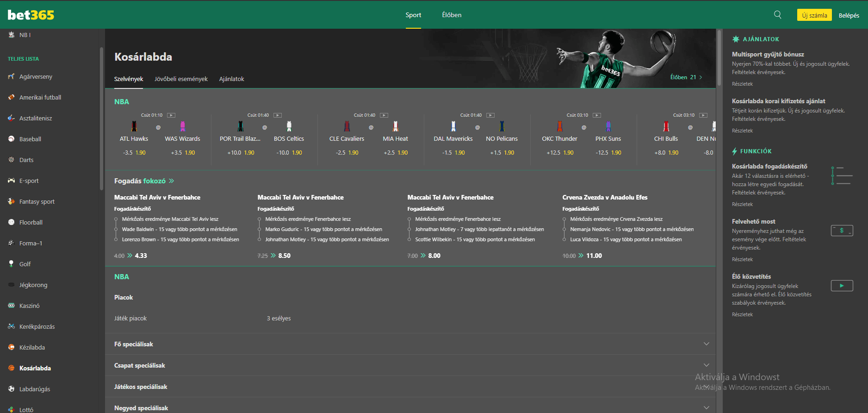This screenshot has height=413, width=868.
Task: Click live stream icon for DAL Mavericks game
Action: click(x=490, y=115)
